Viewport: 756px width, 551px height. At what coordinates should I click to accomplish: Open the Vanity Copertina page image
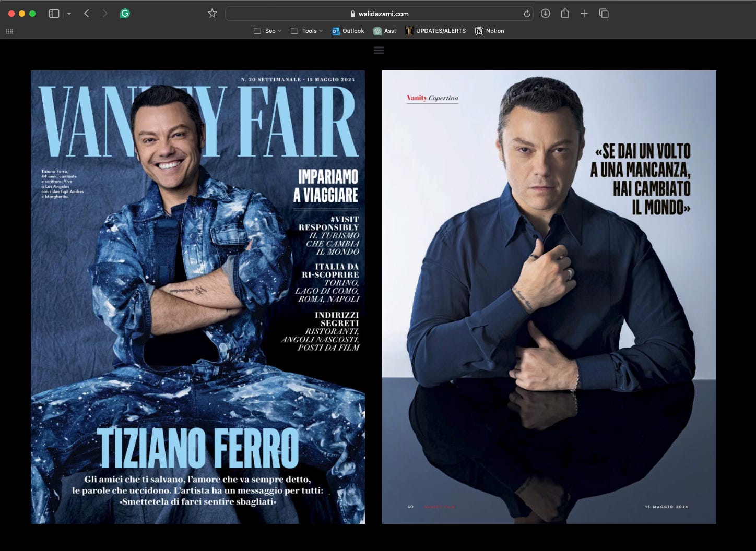pos(549,297)
